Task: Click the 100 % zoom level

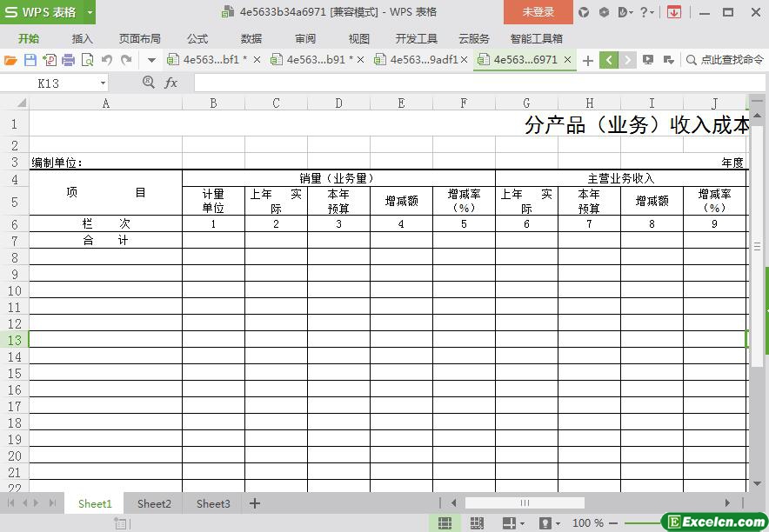Action: [x=587, y=523]
